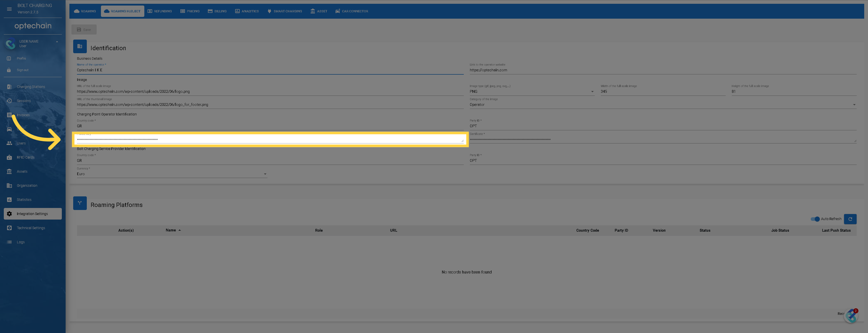Switch to Smart Charging tab
This screenshot has width=868, height=333.
point(285,11)
